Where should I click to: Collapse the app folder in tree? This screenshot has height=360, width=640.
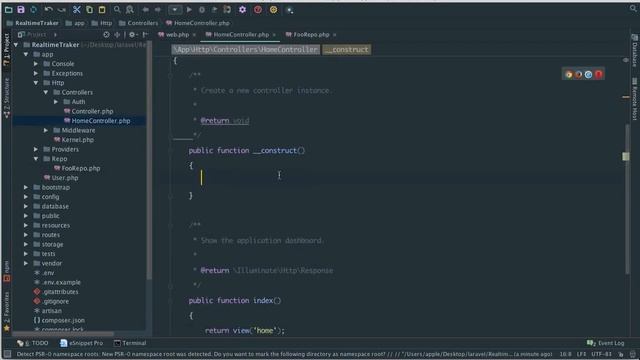26,54
